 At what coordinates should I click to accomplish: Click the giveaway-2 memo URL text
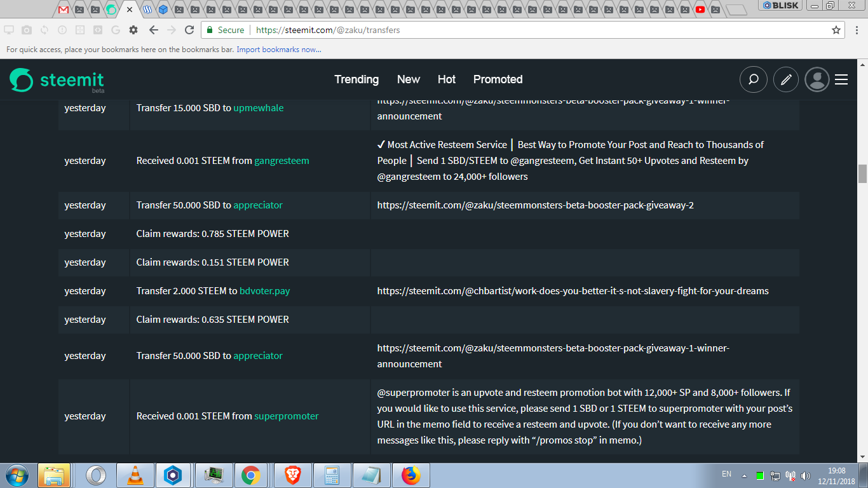536,205
